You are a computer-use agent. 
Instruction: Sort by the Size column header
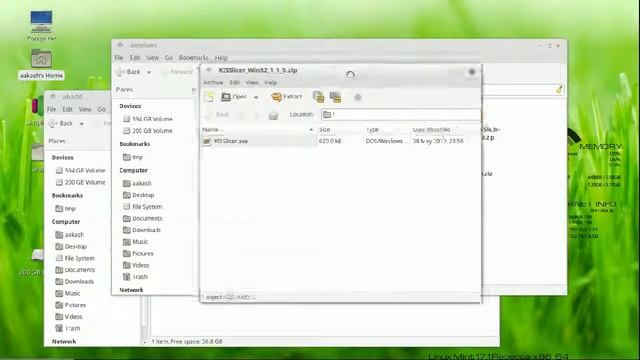tap(340, 129)
